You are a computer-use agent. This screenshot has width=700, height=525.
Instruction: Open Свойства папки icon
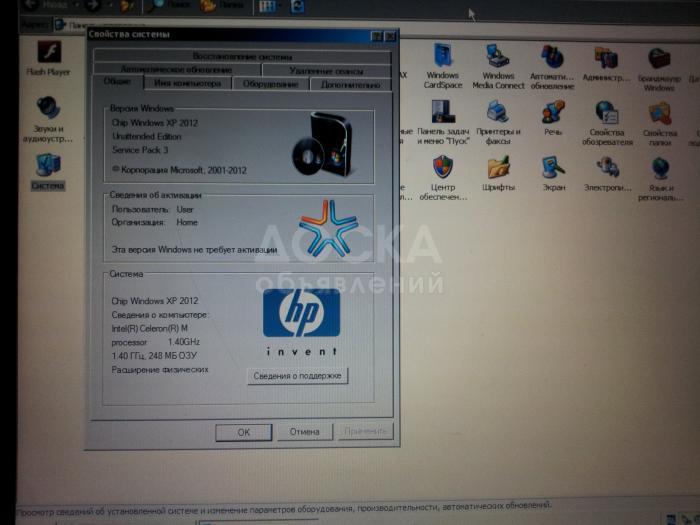click(660, 124)
